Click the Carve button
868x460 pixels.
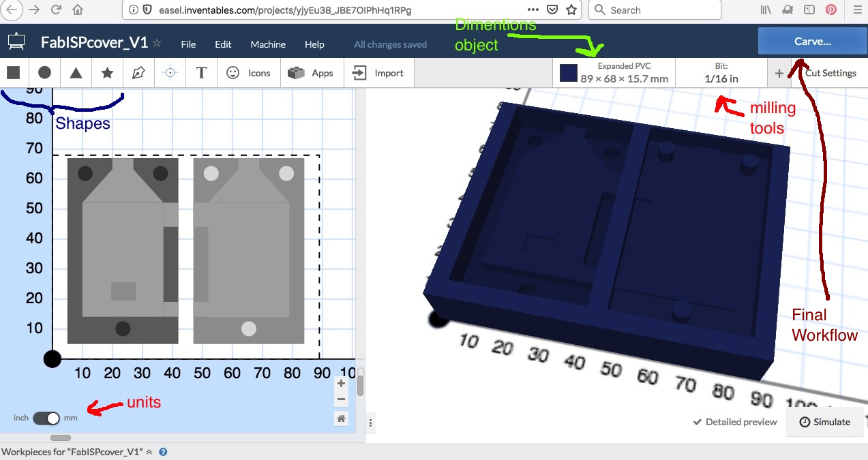(812, 42)
